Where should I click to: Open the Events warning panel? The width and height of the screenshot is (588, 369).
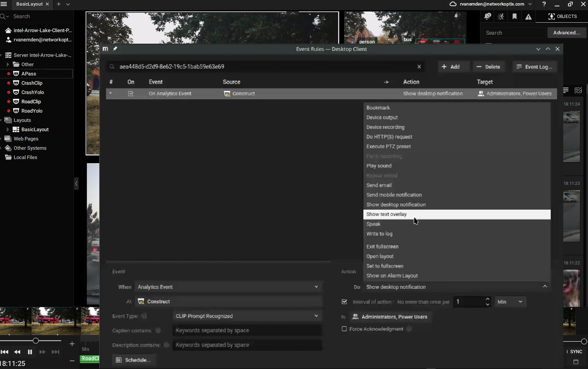tap(528, 16)
